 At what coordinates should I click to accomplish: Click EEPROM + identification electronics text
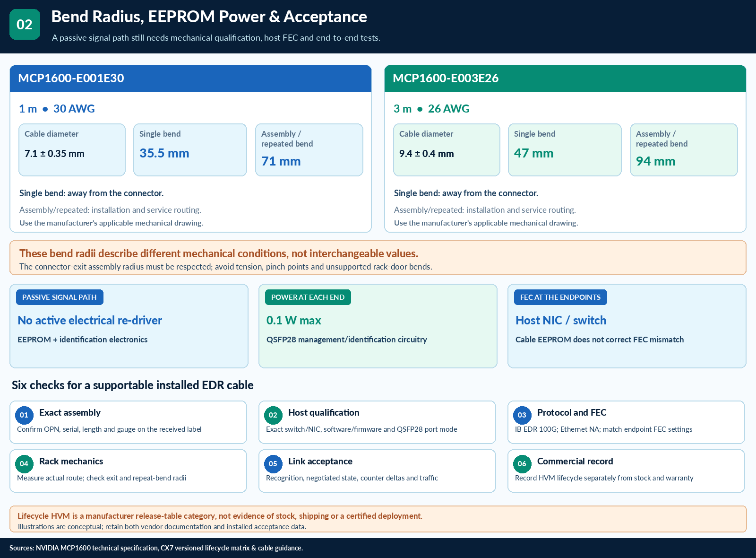(x=83, y=340)
